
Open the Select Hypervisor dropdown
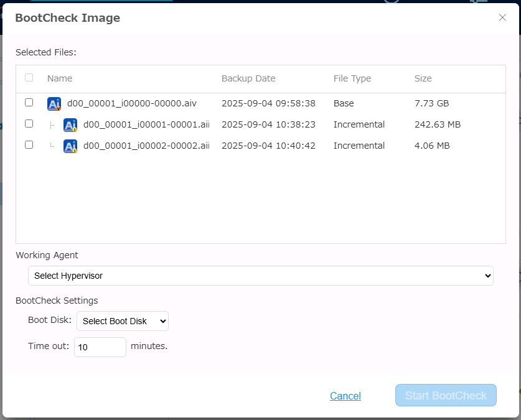coord(260,276)
